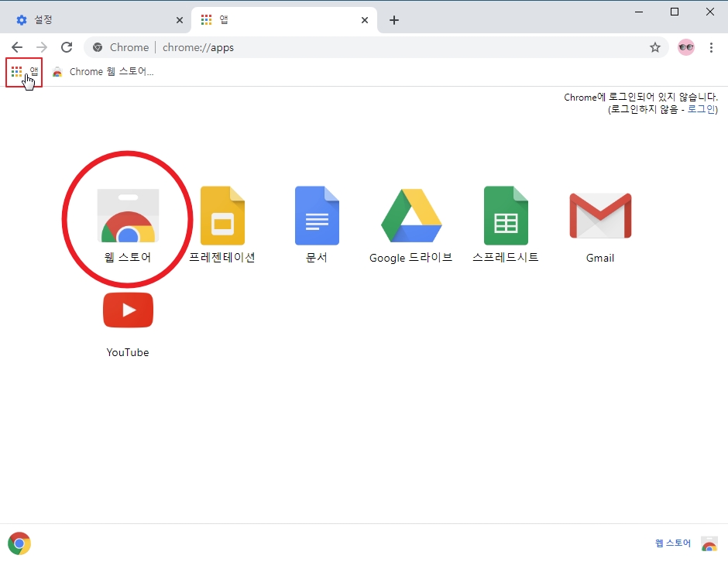This screenshot has width=728, height=562.
Task: Open the Google 드라이브 app
Action: click(411, 215)
